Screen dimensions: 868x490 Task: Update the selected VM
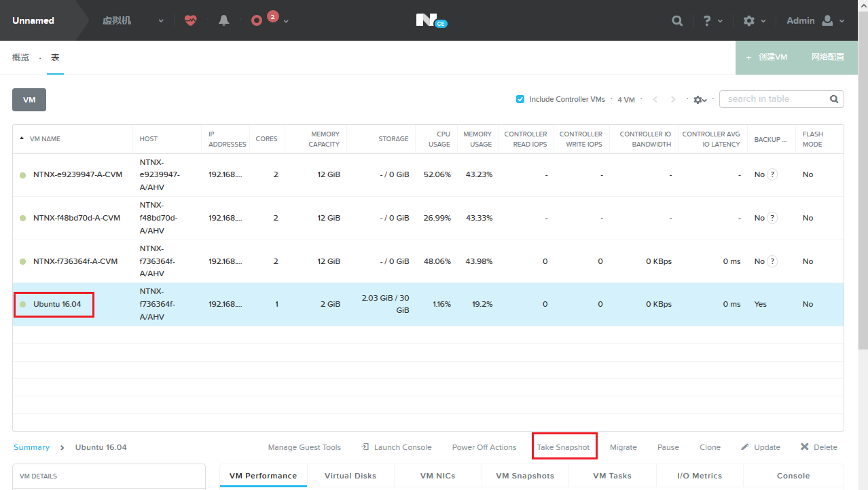click(x=761, y=447)
